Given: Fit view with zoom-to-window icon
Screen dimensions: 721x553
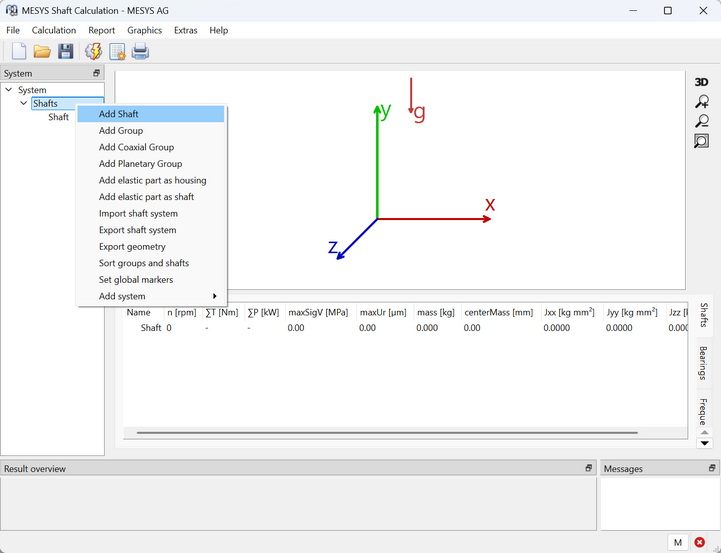Looking at the screenshot, I should point(702,141).
